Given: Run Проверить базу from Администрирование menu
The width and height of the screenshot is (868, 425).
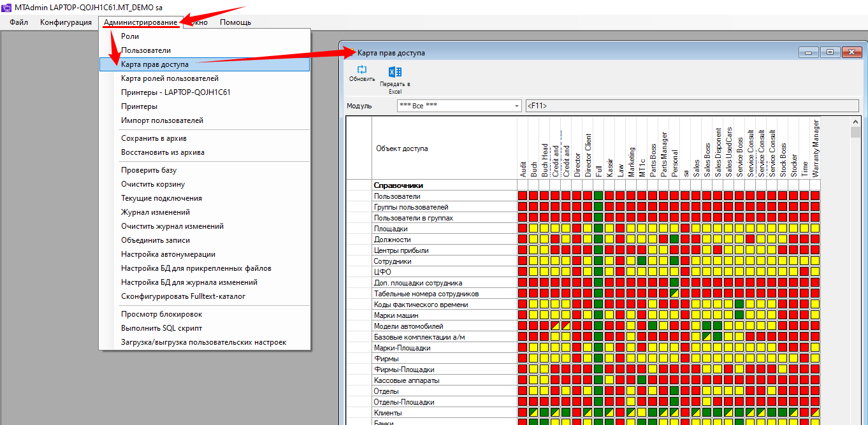Looking at the screenshot, I should tap(148, 170).
